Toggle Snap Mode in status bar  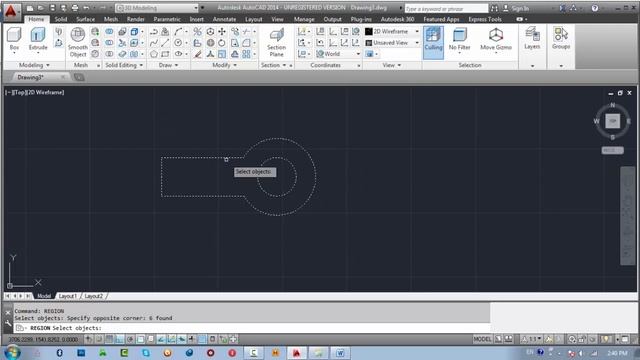point(99,339)
